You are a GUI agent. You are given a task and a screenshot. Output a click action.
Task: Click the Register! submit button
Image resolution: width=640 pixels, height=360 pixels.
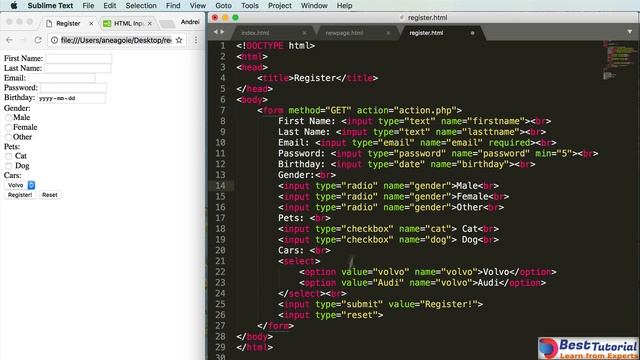(20, 195)
